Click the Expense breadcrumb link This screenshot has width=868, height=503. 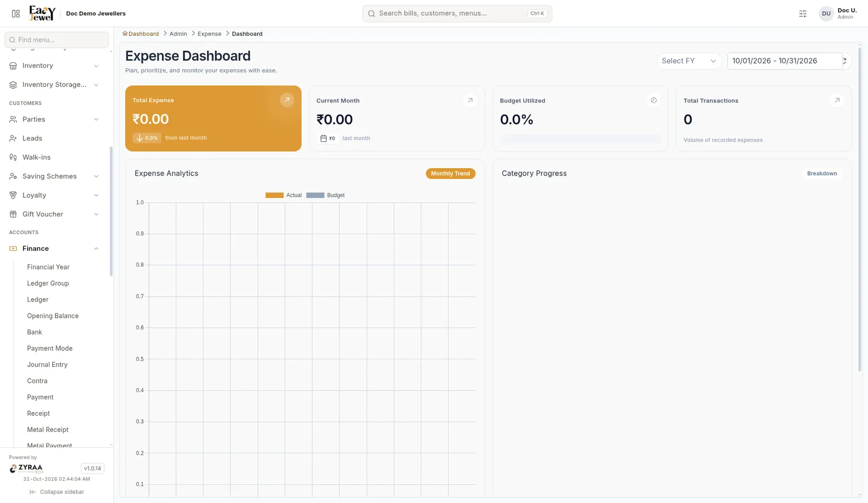tap(209, 34)
